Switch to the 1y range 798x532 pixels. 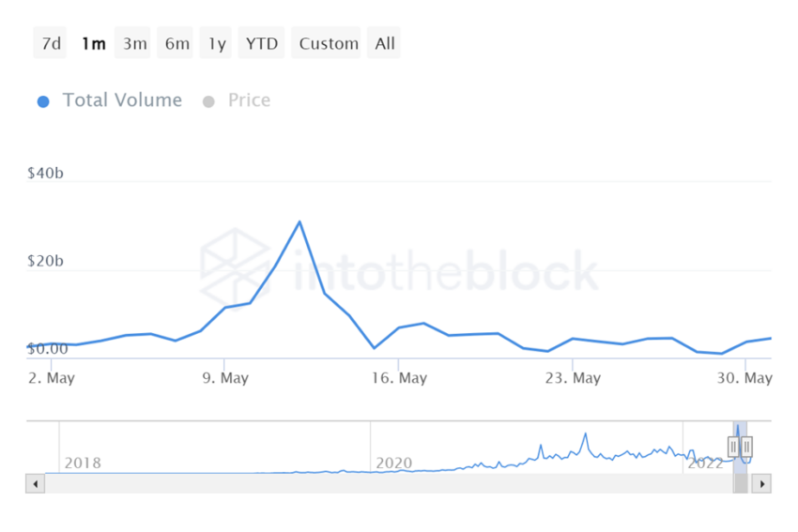coord(217,43)
